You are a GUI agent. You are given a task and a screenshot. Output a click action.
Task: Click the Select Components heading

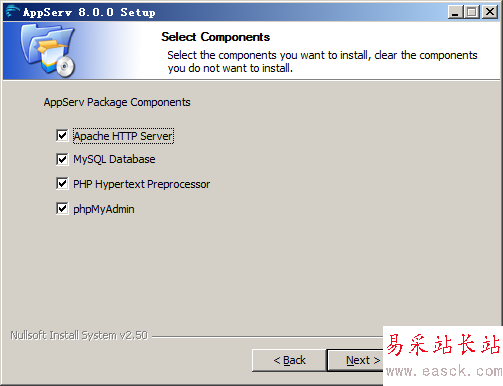[216, 37]
